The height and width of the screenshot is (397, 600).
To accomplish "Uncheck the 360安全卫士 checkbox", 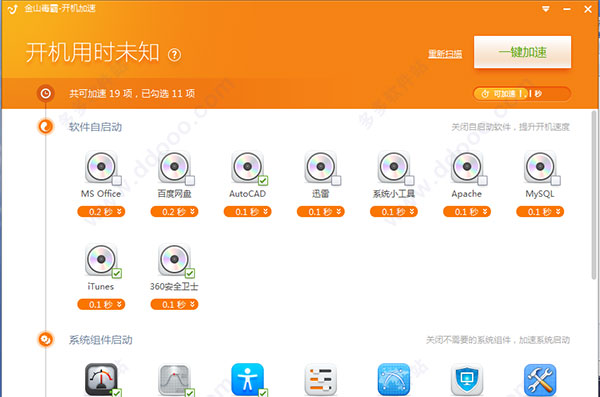I will (190, 273).
